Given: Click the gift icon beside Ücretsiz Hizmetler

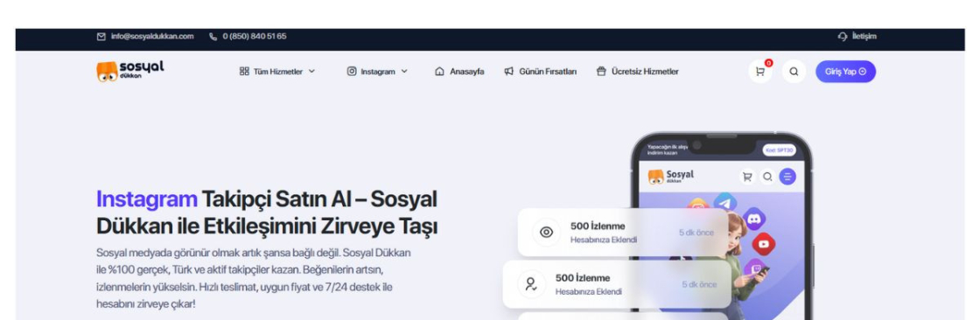Looking at the screenshot, I should (x=601, y=71).
